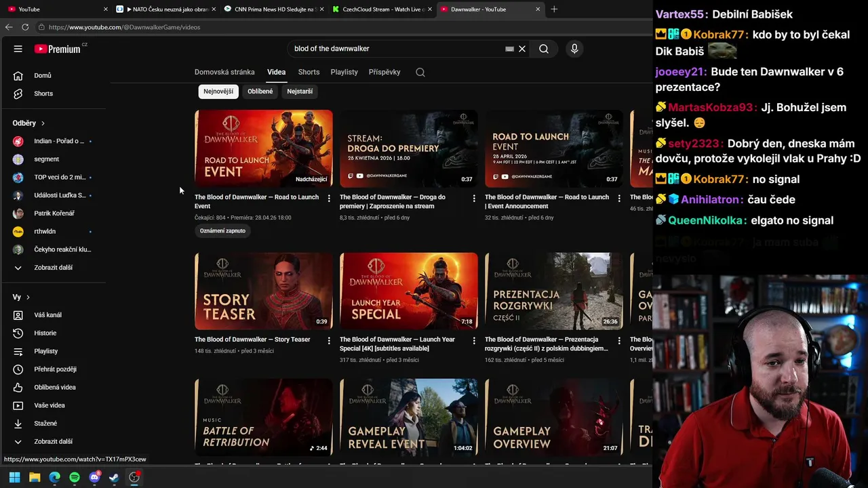Open Gameplay Reveal Event thumbnail
The height and width of the screenshot is (488, 868).
tap(409, 418)
